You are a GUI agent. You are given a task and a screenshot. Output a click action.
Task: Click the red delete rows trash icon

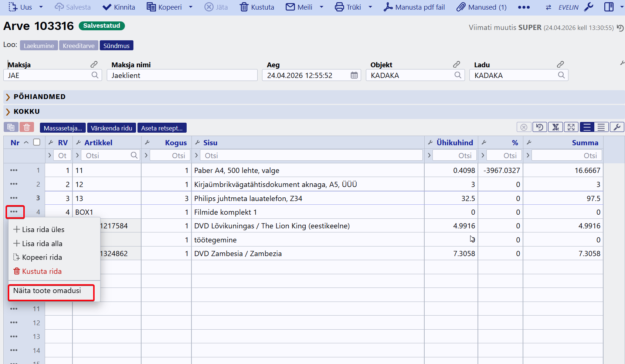27,127
